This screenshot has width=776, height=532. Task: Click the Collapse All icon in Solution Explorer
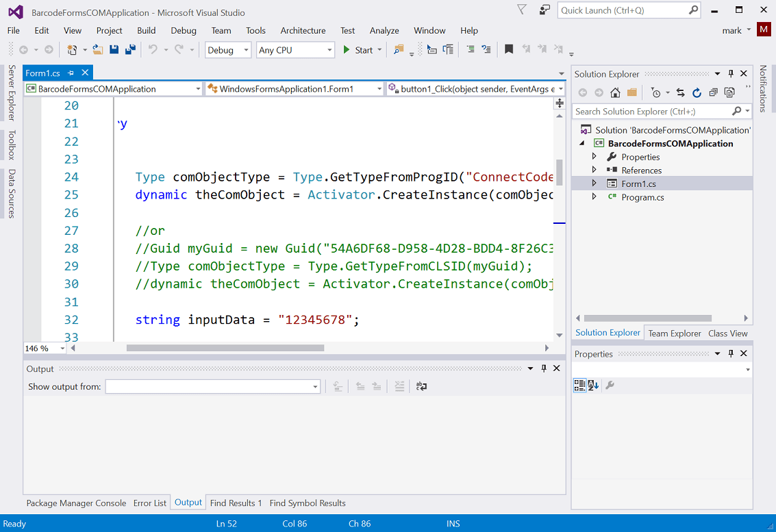click(x=713, y=92)
